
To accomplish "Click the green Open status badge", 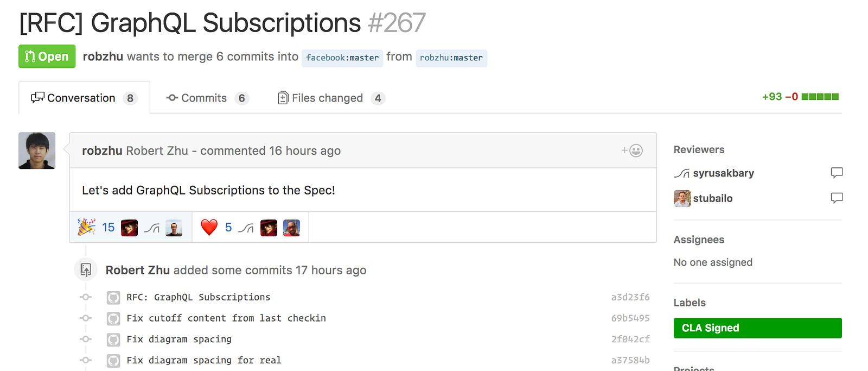I will pos(47,56).
